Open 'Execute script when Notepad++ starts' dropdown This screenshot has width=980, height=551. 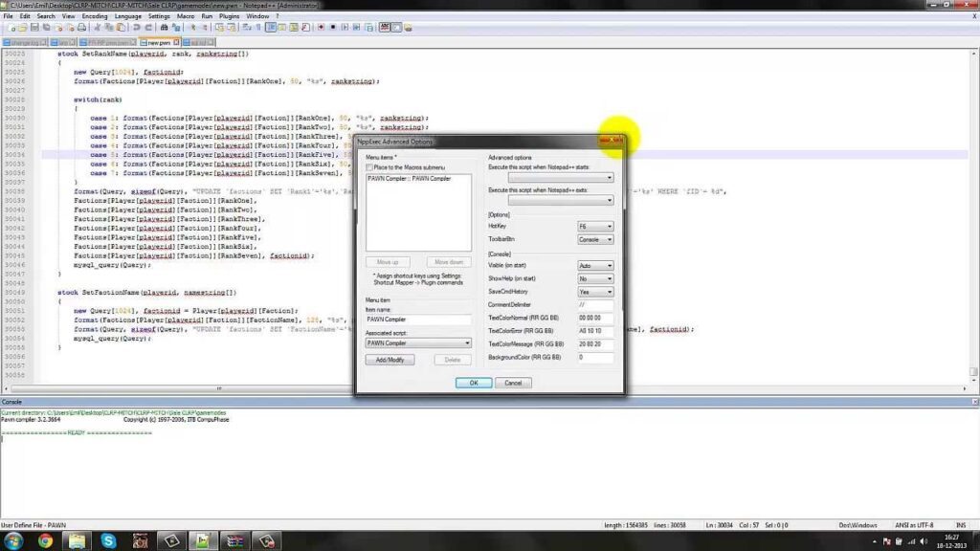561,178
